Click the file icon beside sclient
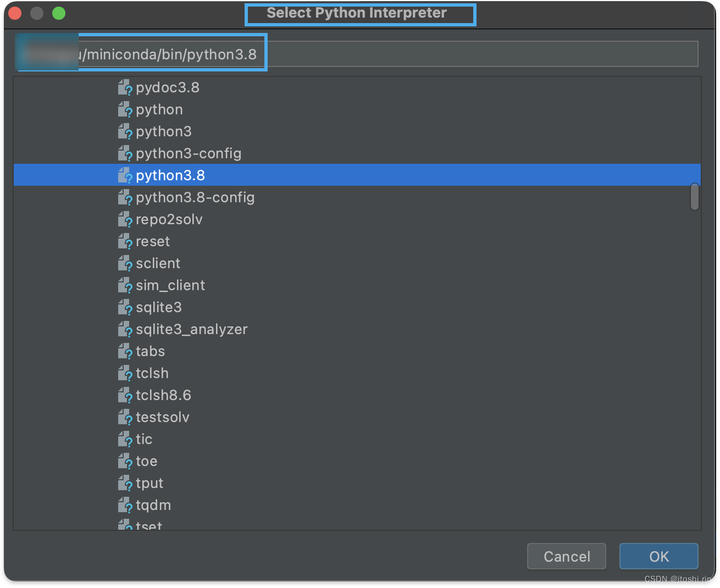 125,263
